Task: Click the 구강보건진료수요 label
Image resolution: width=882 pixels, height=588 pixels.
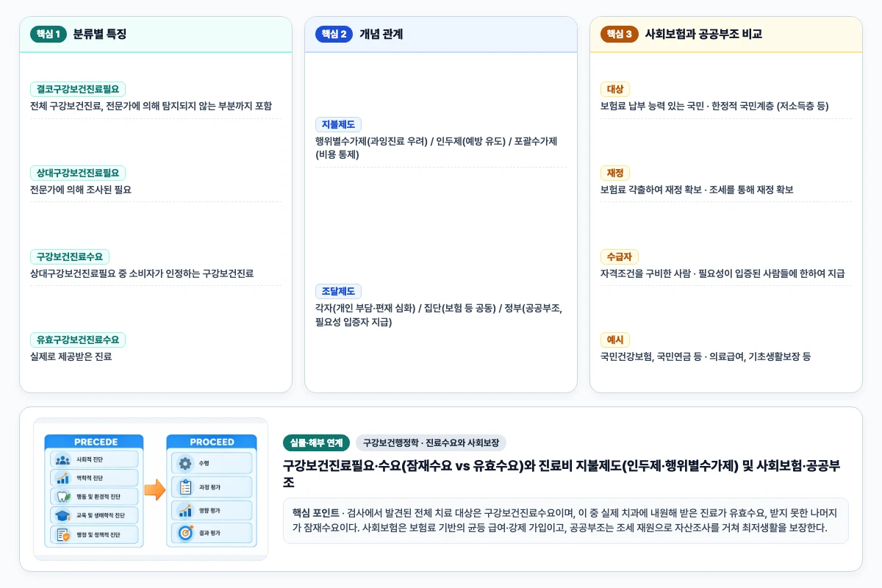Action: click(70, 257)
